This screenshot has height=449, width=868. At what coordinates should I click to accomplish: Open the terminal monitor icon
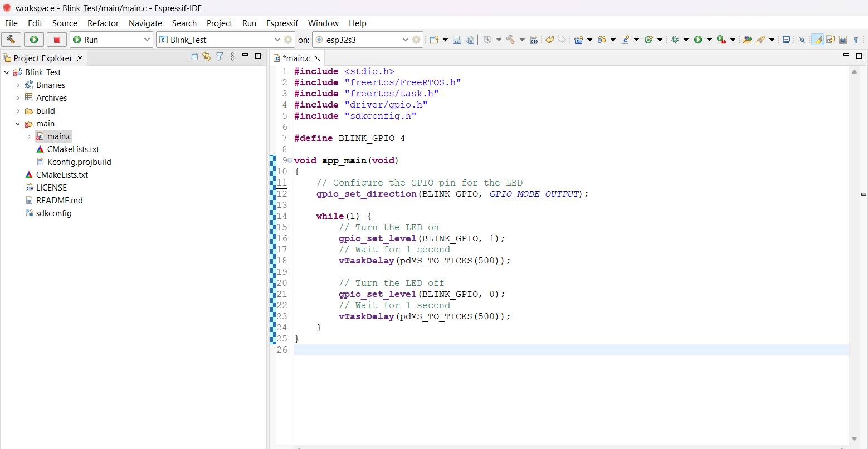pyautogui.click(x=786, y=40)
